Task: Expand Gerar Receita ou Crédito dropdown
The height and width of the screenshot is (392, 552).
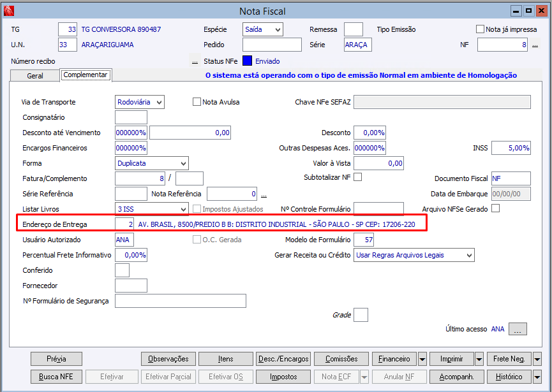Action: pyautogui.click(x=414, y=255)
